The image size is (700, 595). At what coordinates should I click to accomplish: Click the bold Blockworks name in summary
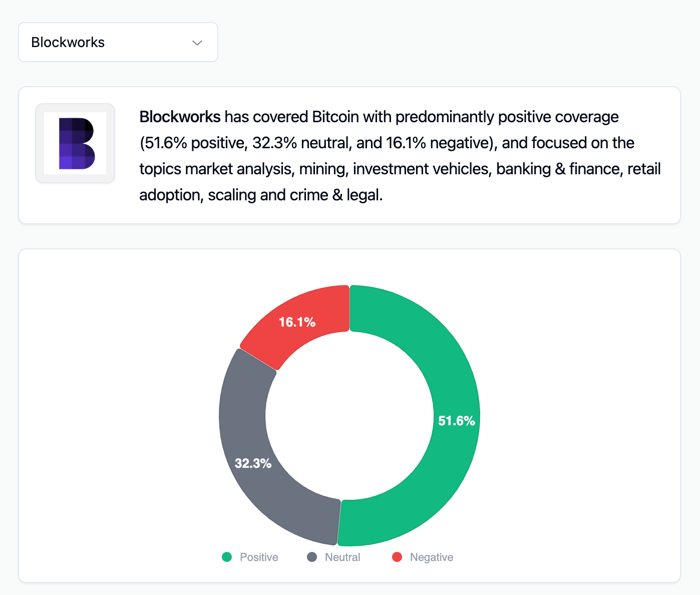(180, 117)
